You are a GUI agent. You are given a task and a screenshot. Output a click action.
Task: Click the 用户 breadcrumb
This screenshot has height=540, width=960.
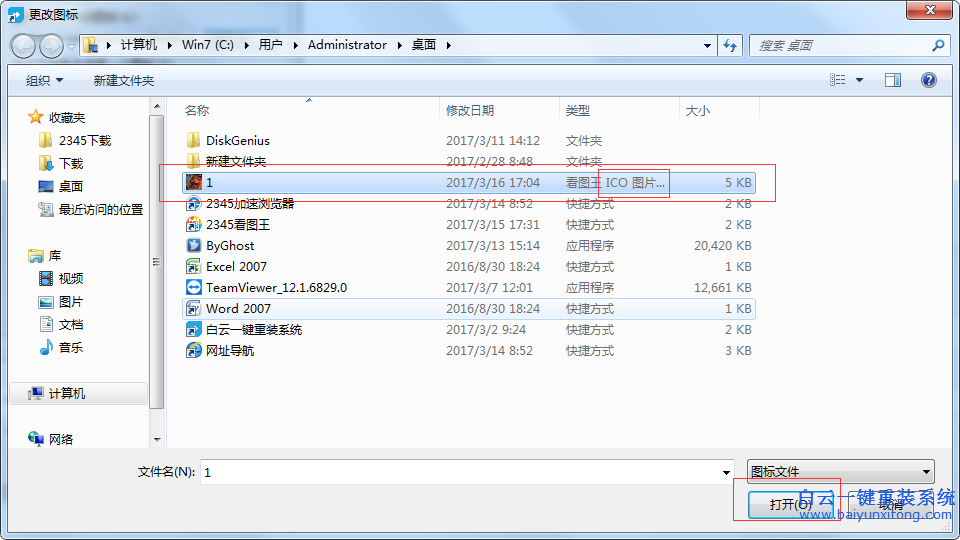click(270, 45)
